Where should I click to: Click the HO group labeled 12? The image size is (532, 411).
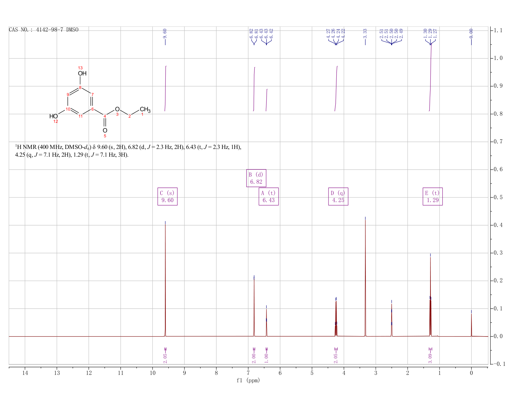click(54, 116)
